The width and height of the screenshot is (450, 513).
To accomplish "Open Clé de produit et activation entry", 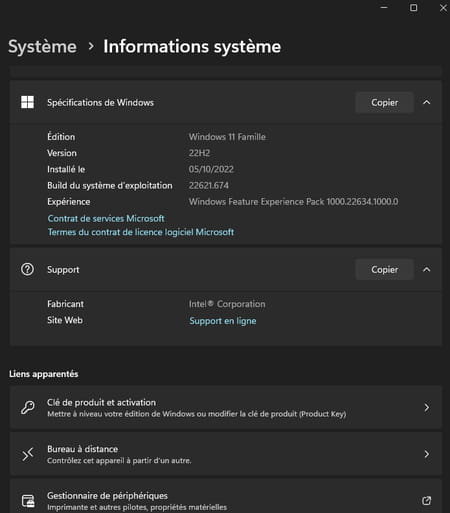I will (226, 407).
